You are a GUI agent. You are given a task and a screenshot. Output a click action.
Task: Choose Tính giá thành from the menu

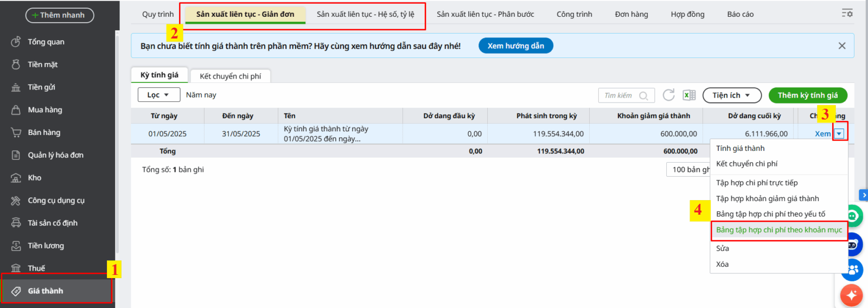click(x=740, y=148)
